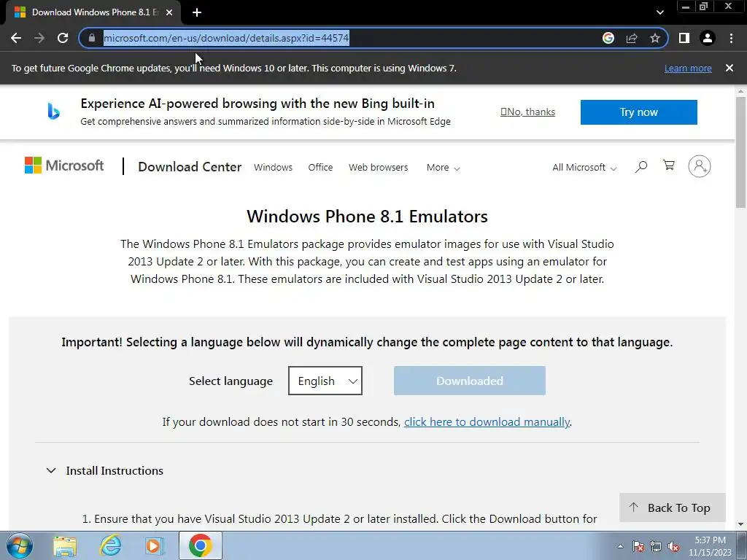This screenshot has height=560, width=747.
Task: View site information lock icon
Action: tap(92, 38)
